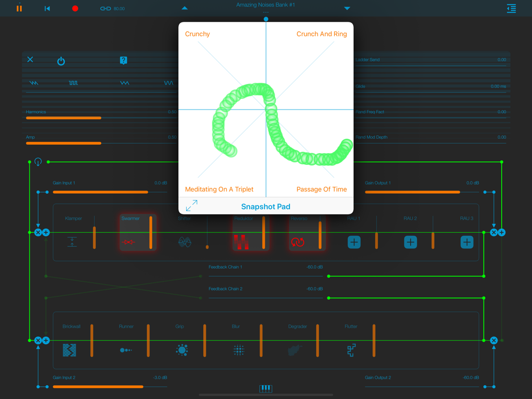
Task: Add a plugin in RAU 3 slot
Action: [x=467, y=242]
